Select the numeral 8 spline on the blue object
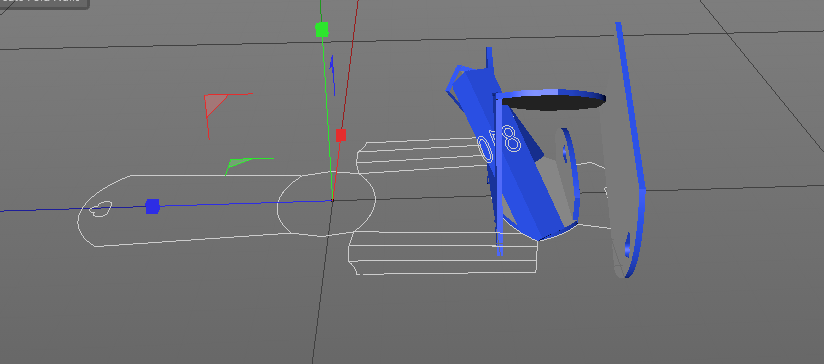Image resolution: width=824 pixels, height=364 pixels. [x=511, y=138]
